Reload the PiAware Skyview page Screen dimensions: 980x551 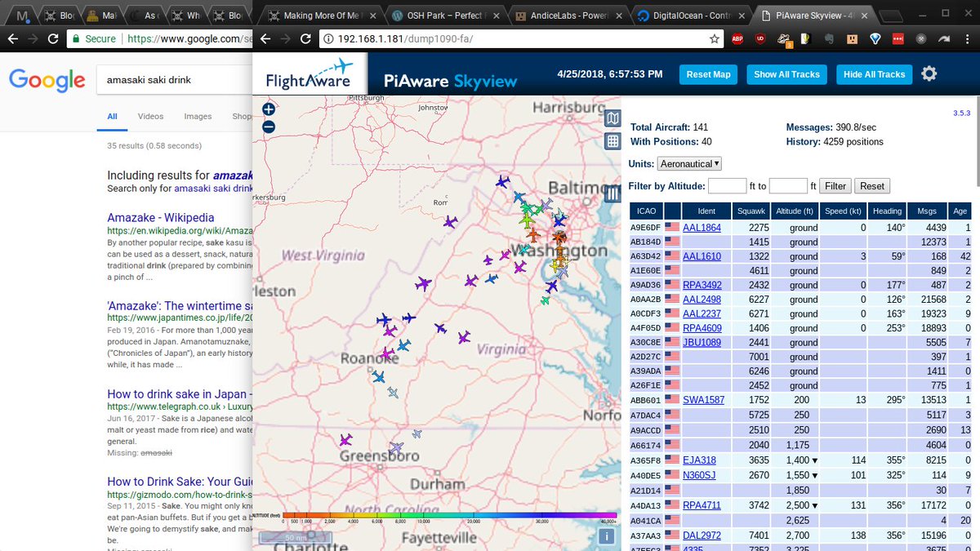pyautogui.click(x=305, y=38)
